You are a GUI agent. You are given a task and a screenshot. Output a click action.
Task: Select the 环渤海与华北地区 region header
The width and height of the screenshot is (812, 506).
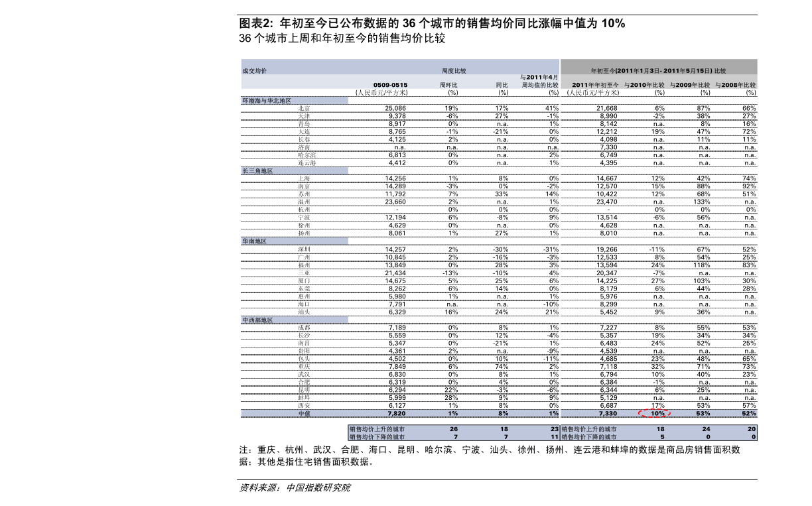click(267, 101)
